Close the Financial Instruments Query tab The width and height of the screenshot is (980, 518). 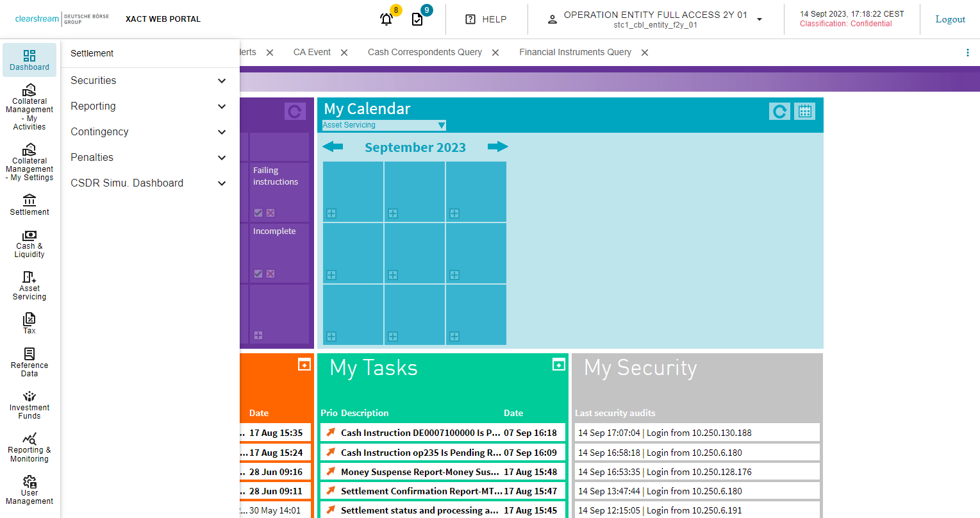coord(645,53)
